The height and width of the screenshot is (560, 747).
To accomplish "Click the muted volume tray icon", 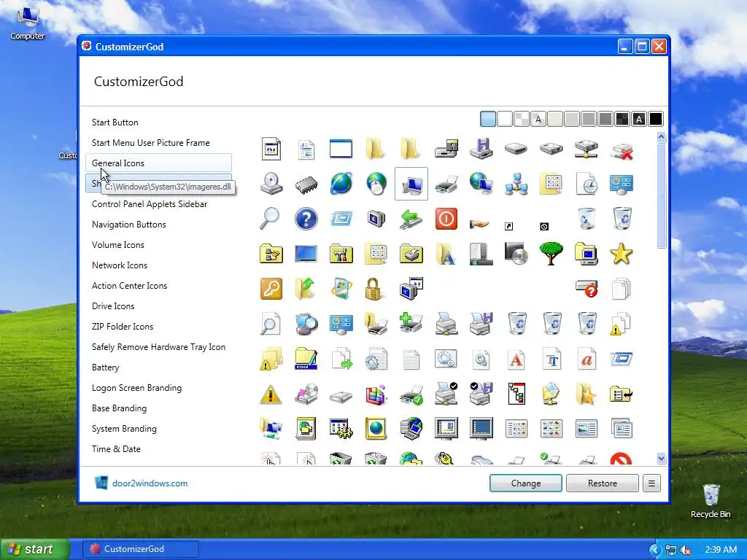I will (686, 550).
